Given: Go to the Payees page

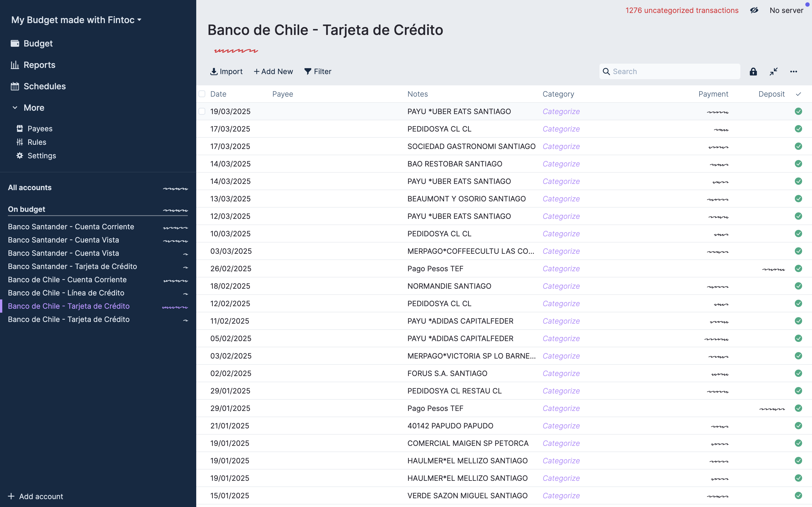Looking at the screenshot, I should click(39, 129).
